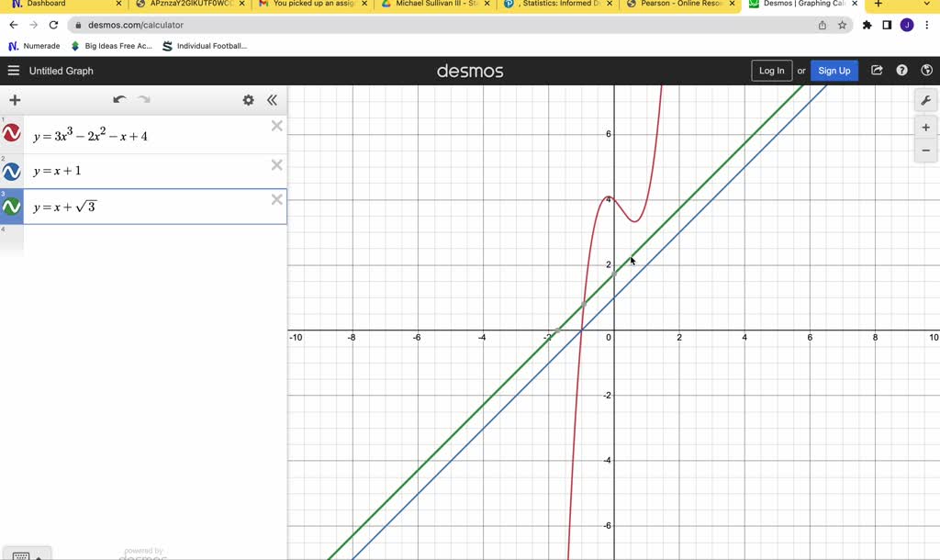Show the on-screen keypad
The height and width of the screenshot is (560, 940).
pyautogui.click(x=27, y=554)
